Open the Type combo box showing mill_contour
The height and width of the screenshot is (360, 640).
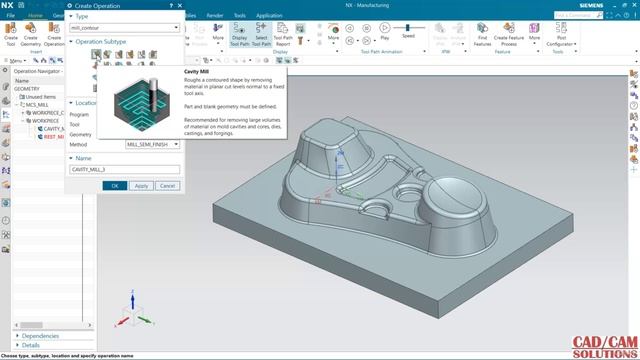coord(124,28)
